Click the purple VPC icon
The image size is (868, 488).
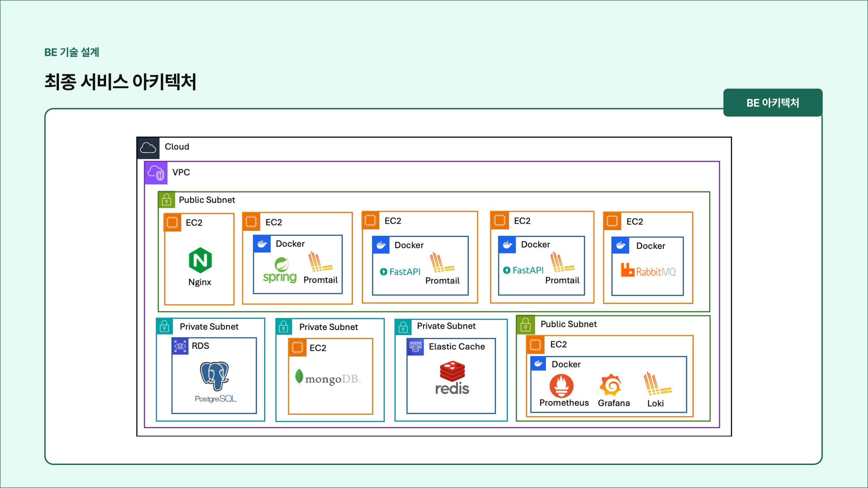pos(156,173)
